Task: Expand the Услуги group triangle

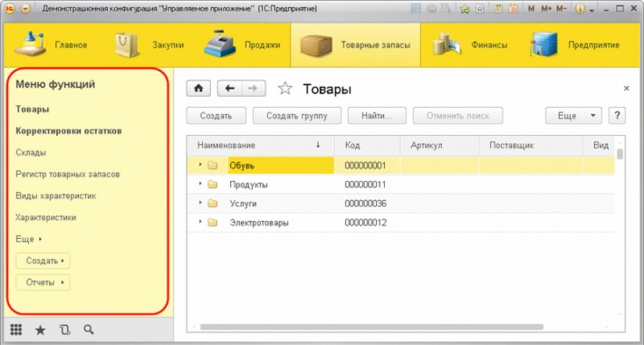Action: 200,203
